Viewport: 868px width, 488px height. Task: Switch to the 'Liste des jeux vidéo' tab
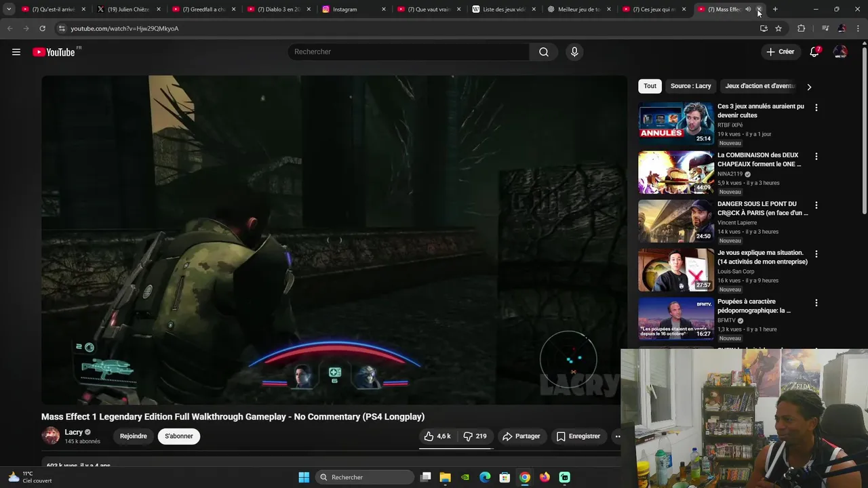[503, 9]
